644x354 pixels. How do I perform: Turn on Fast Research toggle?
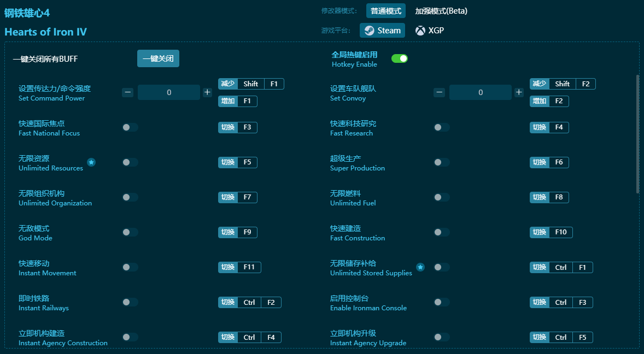point(442,127)
